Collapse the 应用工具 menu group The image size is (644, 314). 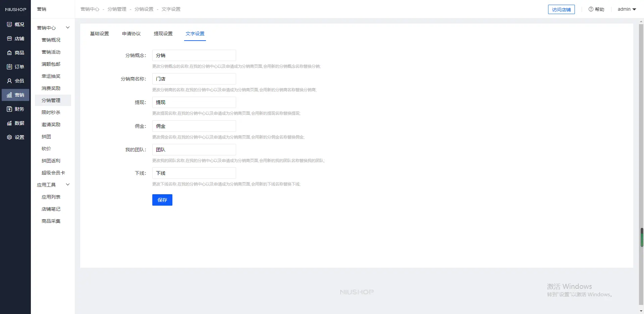coord(67,185)
